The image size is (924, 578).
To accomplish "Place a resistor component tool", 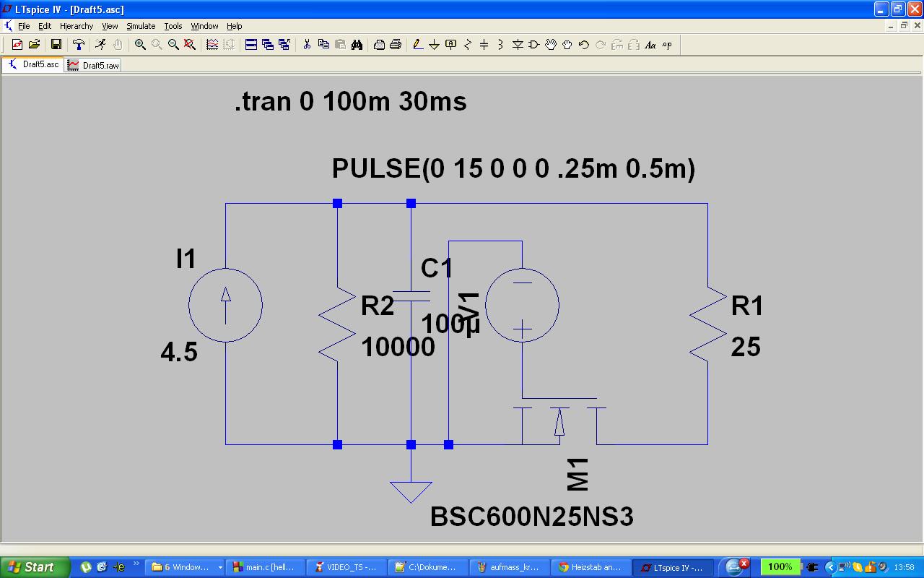I will (468, 45).
